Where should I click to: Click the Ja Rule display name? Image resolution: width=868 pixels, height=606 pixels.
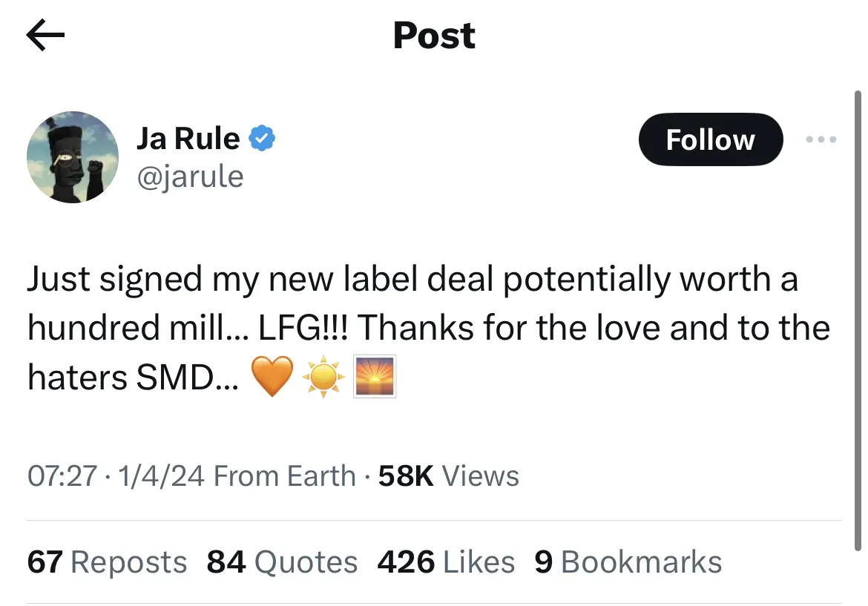point(188,139)
